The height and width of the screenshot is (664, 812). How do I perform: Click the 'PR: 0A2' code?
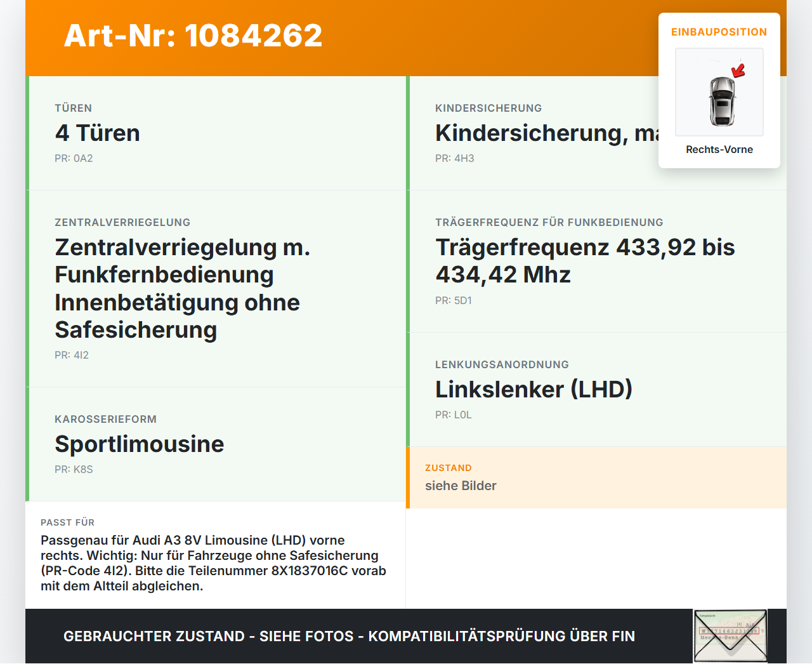[74, 158]
